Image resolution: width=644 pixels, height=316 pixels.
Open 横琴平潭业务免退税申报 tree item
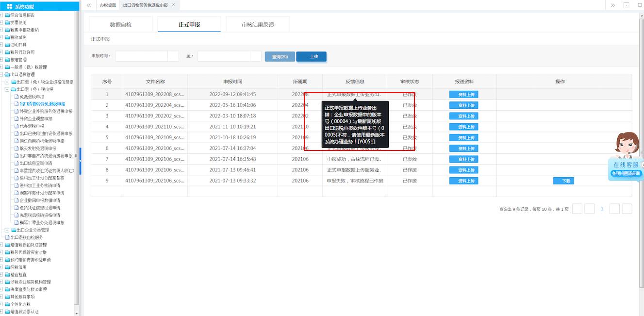[42, 222]
